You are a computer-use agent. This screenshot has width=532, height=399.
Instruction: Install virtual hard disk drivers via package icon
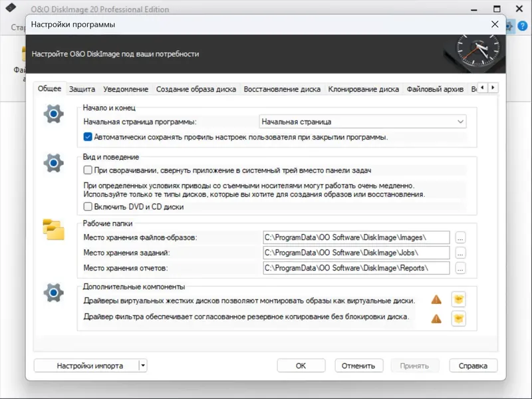(x=458, y=300)
